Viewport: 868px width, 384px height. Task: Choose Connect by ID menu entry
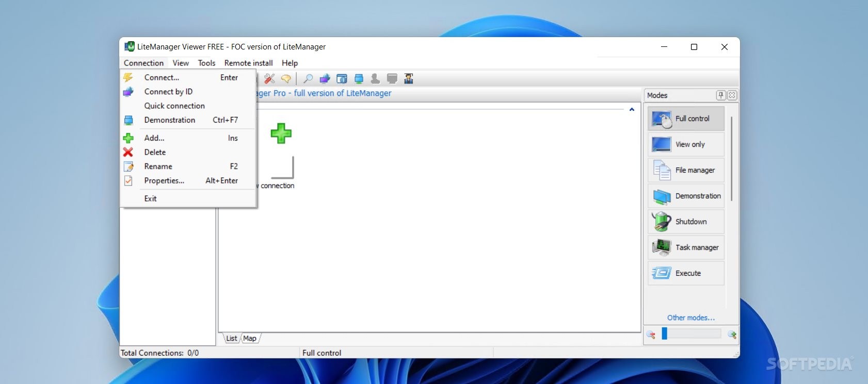tap(188, 92)
